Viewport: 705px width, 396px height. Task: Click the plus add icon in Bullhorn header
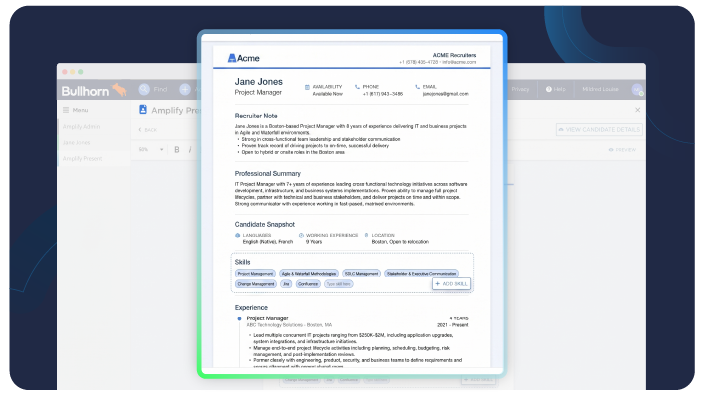[x=185, y=89]
